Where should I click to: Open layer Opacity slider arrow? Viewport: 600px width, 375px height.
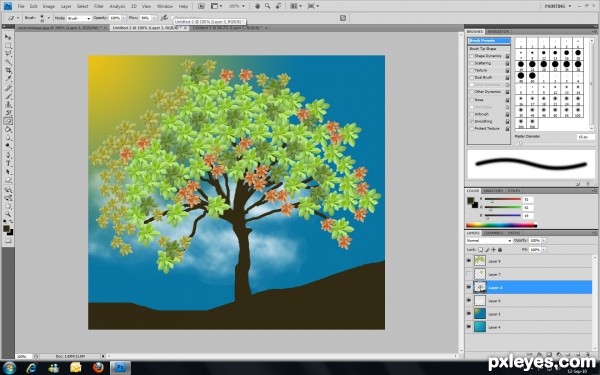544,241
